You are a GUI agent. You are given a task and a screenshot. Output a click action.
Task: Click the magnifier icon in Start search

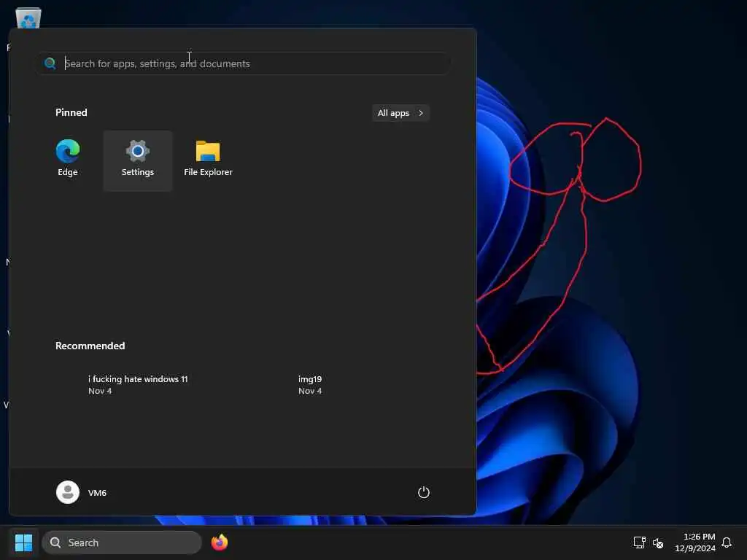click(50, 63)
